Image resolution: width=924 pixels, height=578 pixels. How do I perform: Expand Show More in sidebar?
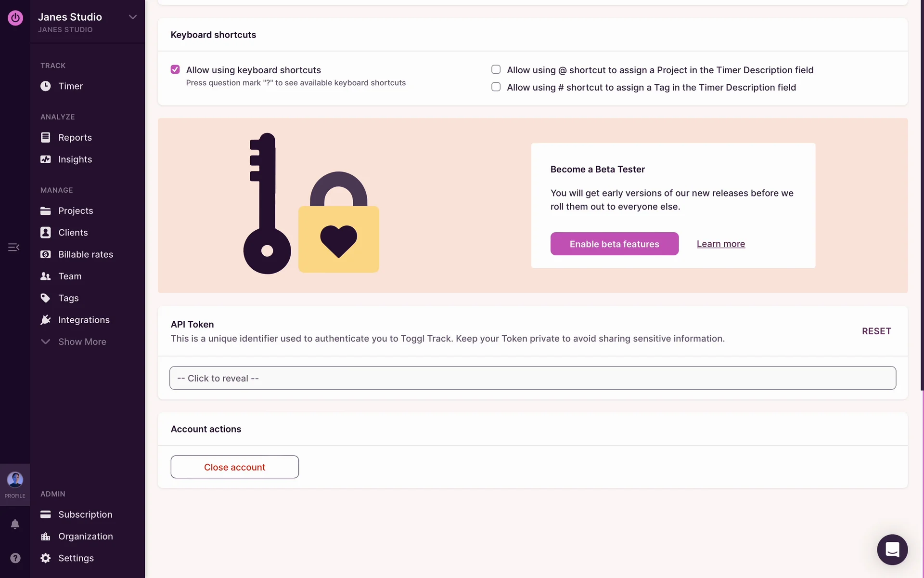[x=82, y=342]
